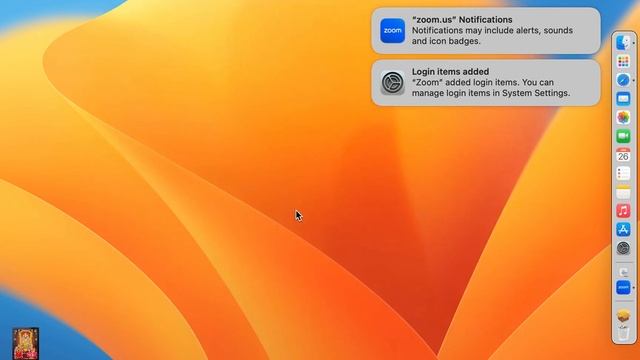Open System Settings from the Dock
This screenshot has width=640, height=360.
pos(623,248)
